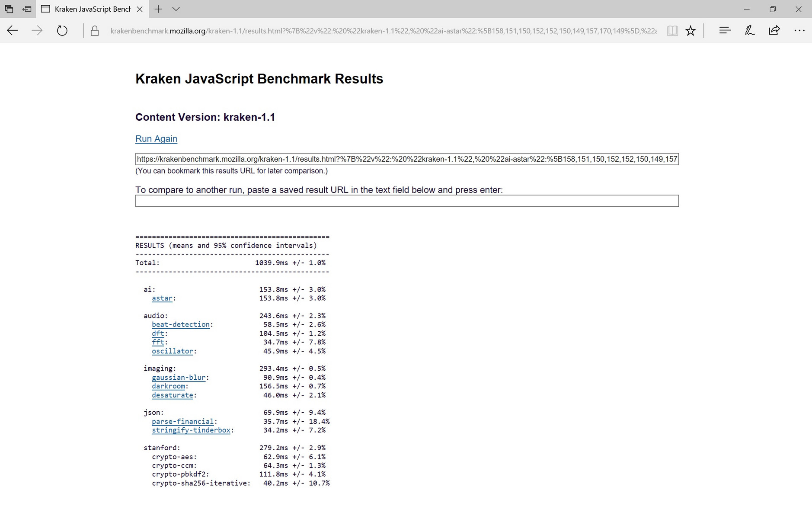Open the parse-financial test link

point(183,421)
